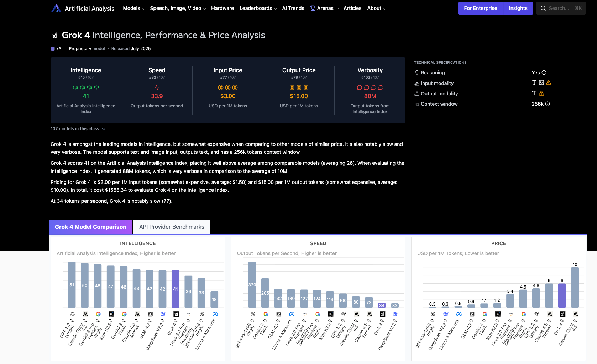
Task: Click the INTELLIGENCE chart heading
Action: coord(138,243)
